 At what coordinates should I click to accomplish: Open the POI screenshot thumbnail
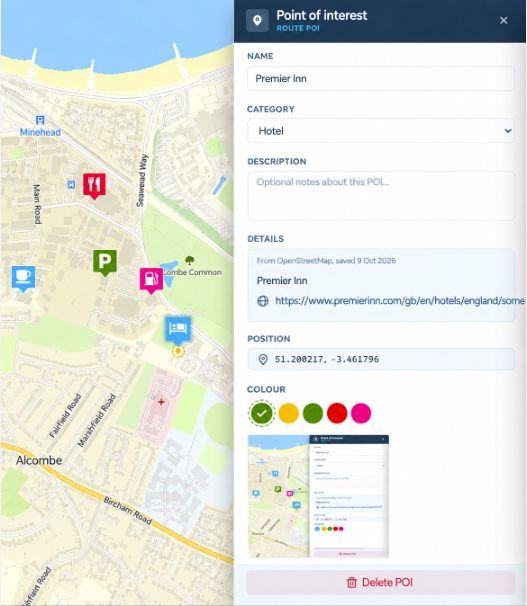click(318, 496)
